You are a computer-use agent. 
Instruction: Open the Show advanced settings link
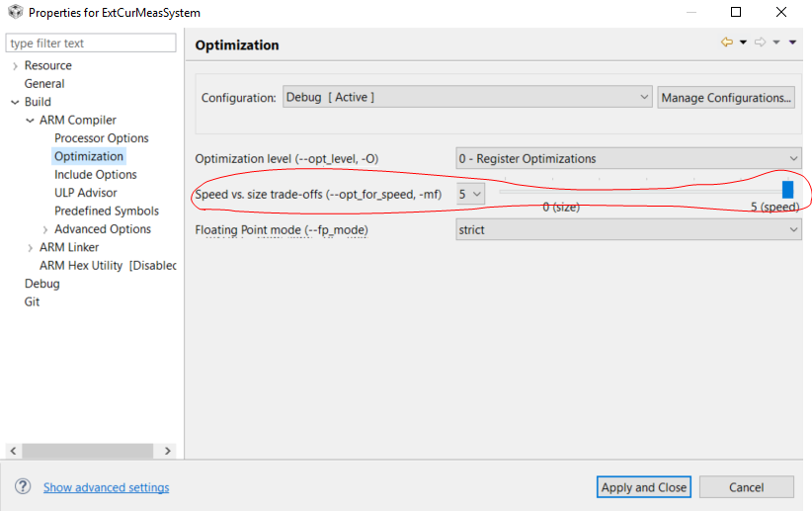(x=106, y=487)
